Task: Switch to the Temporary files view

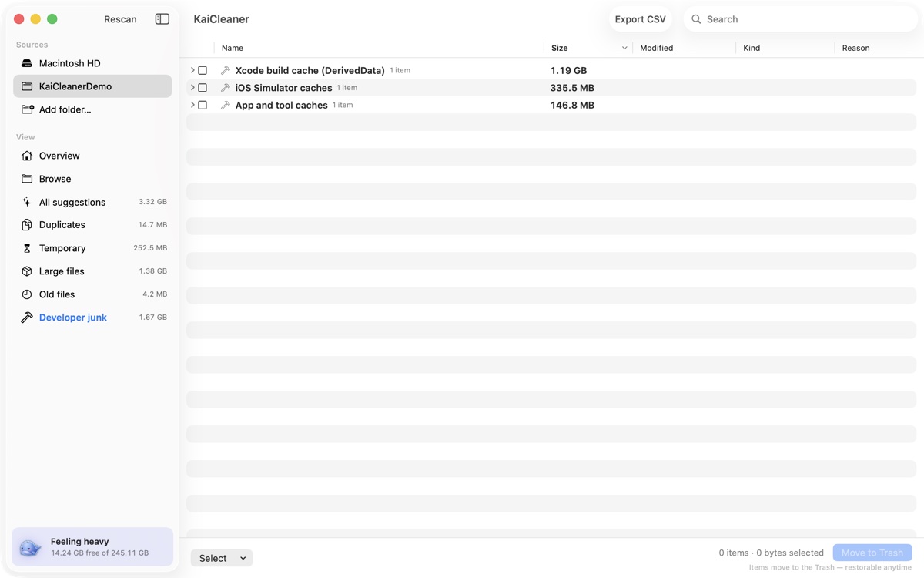Action: [x=92, y=248]
